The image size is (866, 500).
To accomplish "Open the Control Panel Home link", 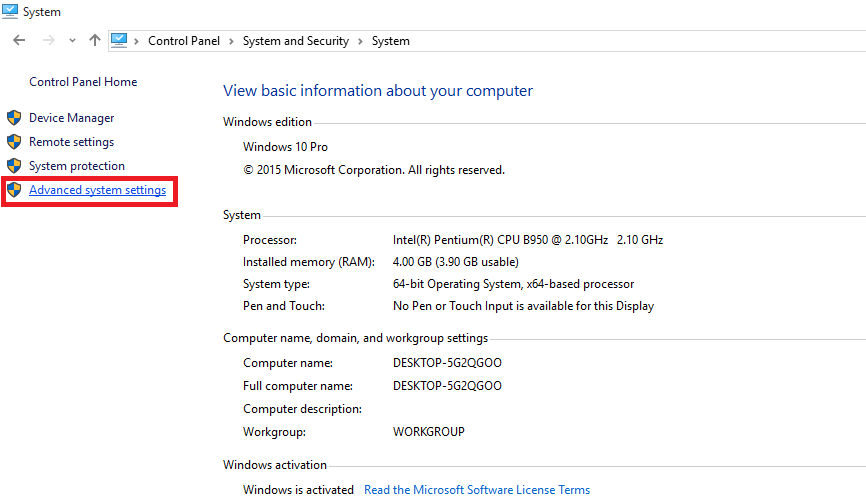I will [83, 82].
